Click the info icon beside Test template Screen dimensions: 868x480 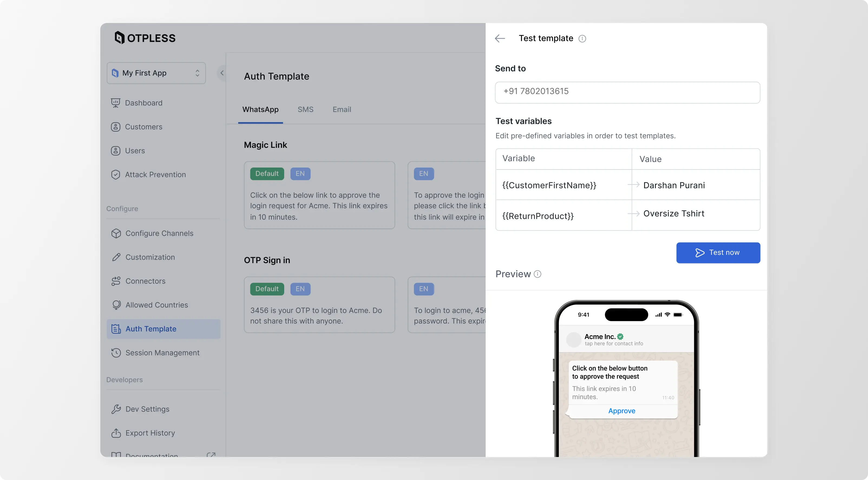pos(582,38)
